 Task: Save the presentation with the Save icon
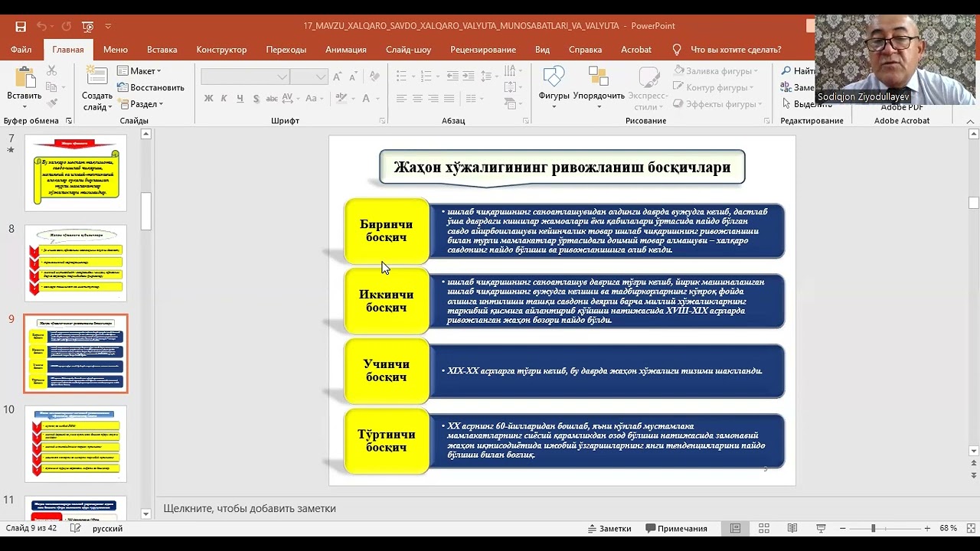point(21,26)
